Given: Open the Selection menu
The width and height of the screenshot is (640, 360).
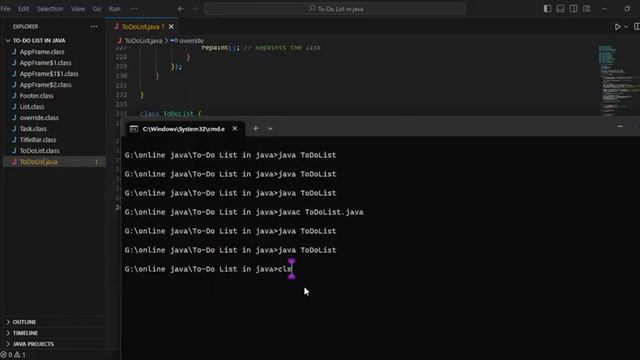Looking at the screenshot, I should pos(50,9).
